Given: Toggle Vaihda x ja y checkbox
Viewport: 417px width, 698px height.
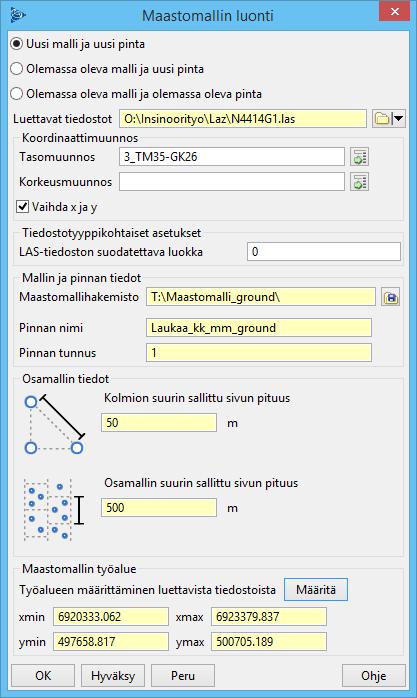Looking at the screenshot, I should tap(23, 207).
